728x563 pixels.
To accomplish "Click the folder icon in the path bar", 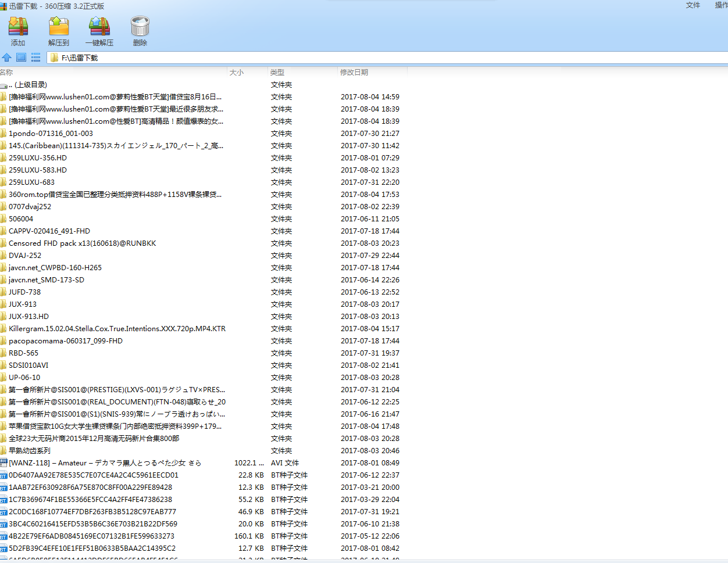I will (54, 58).
